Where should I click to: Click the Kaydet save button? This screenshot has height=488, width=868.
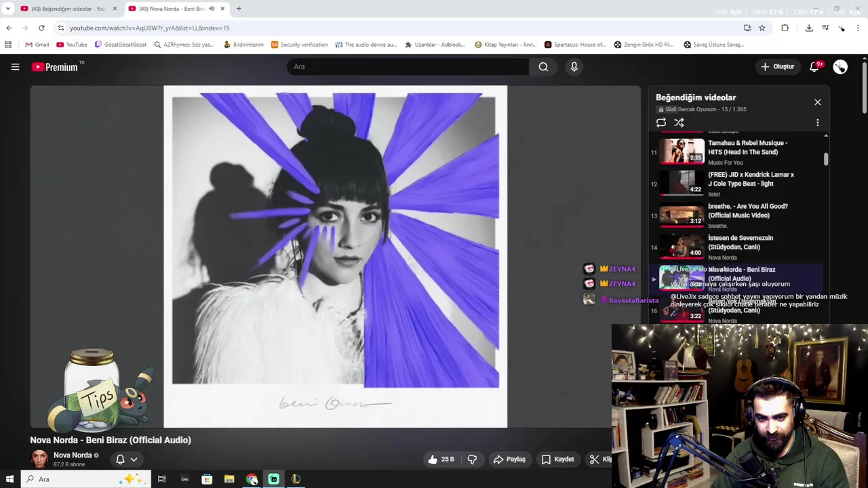click(x=558, y=459)
